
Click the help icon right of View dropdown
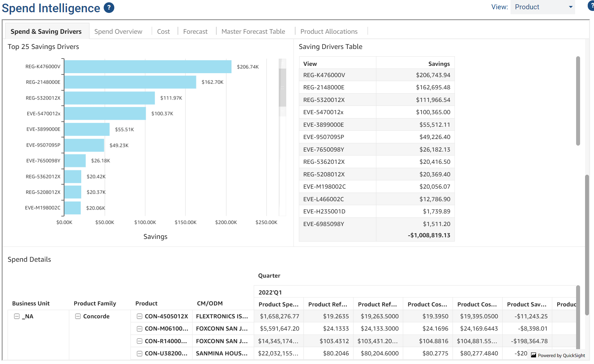(591, 6)
